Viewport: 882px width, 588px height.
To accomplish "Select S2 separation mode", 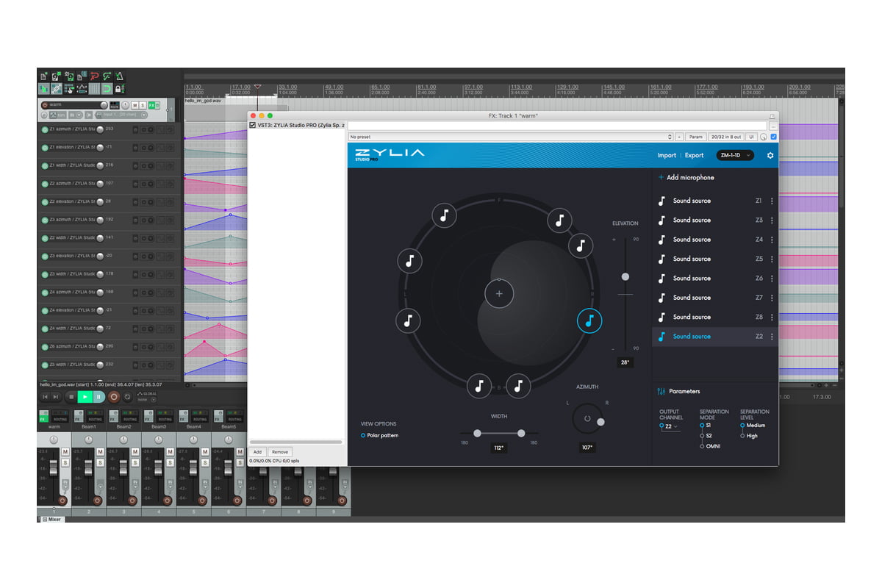I will pos(702,436).
